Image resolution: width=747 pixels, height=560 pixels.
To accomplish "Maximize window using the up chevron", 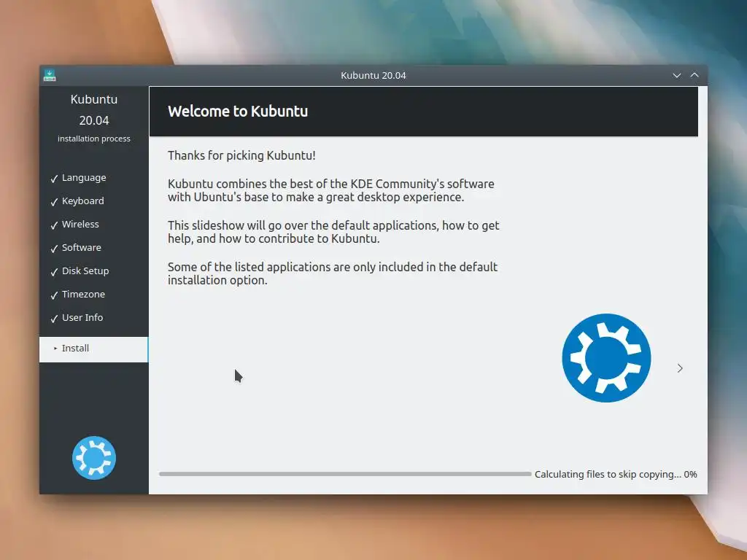I will pyautogui.click(x=694, y=75).
